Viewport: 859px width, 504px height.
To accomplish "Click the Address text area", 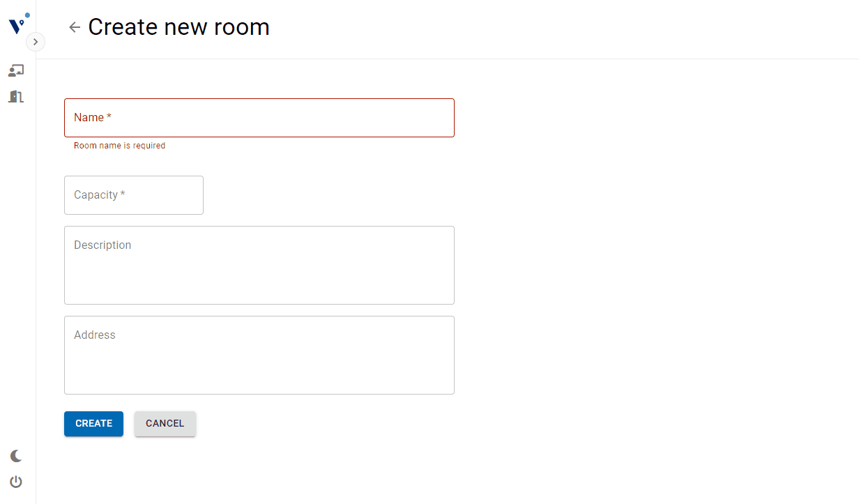I will coord(259,355).
